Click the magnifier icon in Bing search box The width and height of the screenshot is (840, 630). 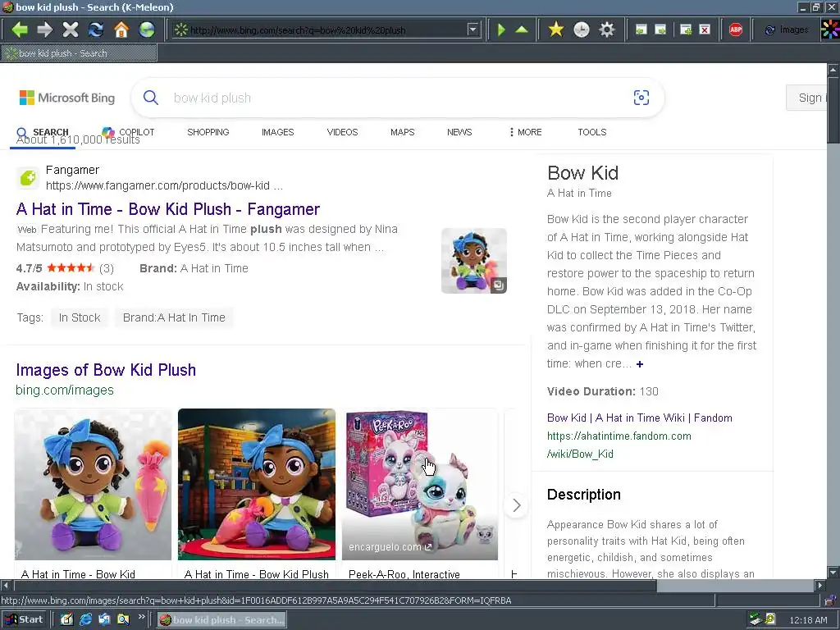[151, 98]
